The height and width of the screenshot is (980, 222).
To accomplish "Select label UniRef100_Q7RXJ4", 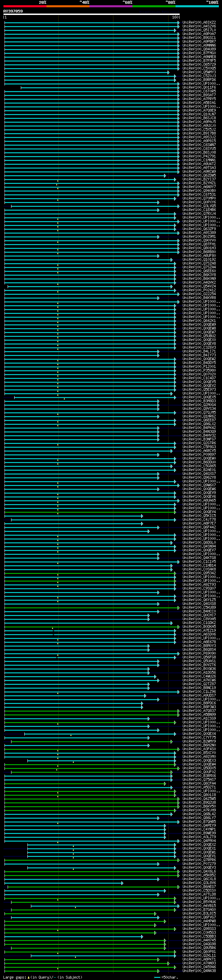I will [199, 213].
